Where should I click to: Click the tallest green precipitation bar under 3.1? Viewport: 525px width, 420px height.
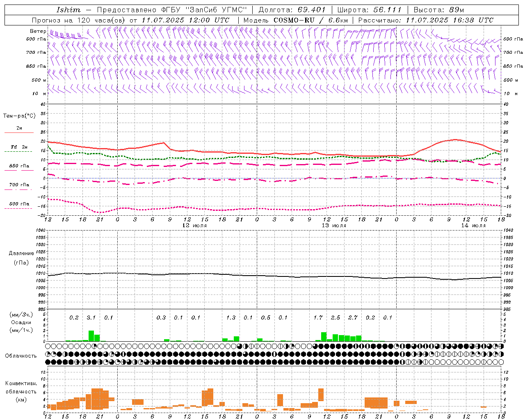[x=91, y=336]
